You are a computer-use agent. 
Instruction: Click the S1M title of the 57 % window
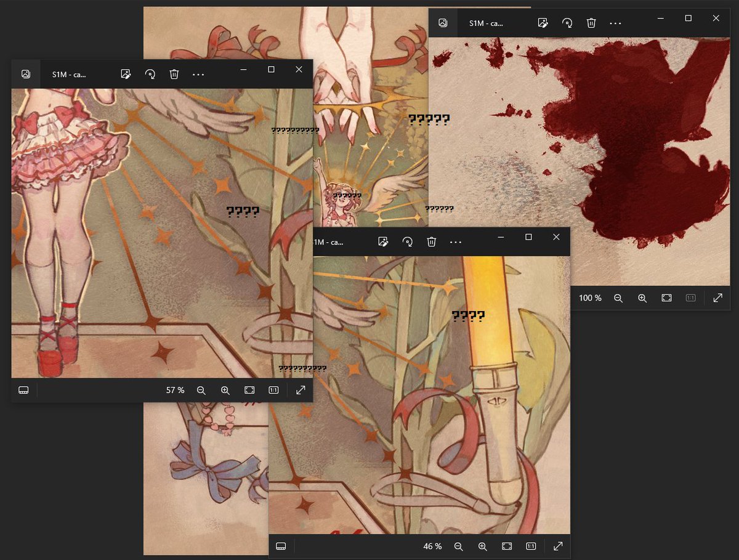coord(69,75)
